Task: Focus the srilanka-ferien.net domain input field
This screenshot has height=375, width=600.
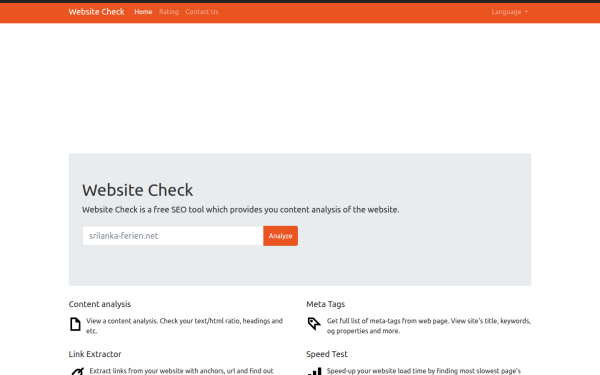Action: (x=173, y=236)
